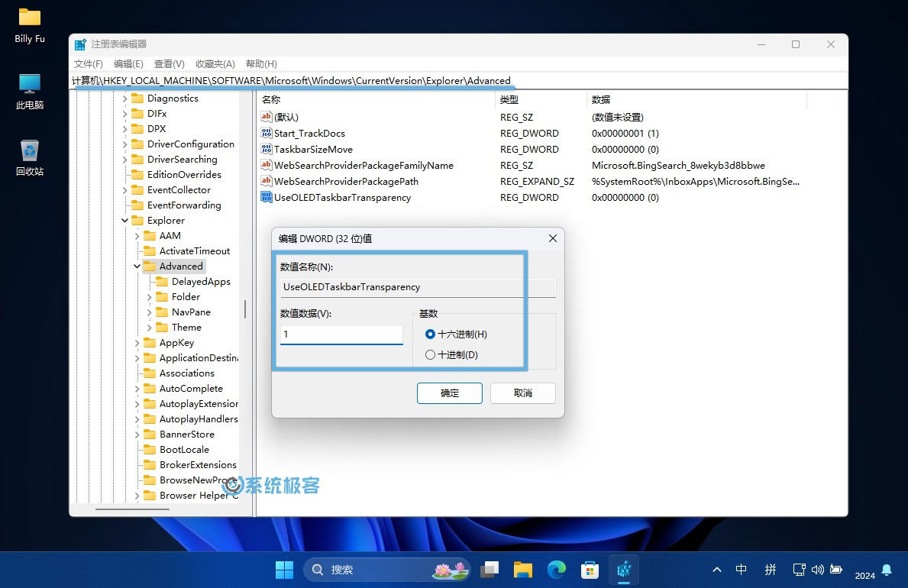Select the 回收站 recycle bin icon
The image size is (908, 588).
tap(30, 150)
